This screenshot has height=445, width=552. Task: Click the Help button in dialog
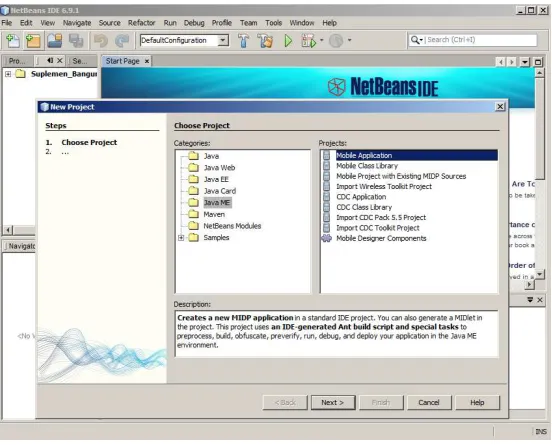click(x=477, y=402)
